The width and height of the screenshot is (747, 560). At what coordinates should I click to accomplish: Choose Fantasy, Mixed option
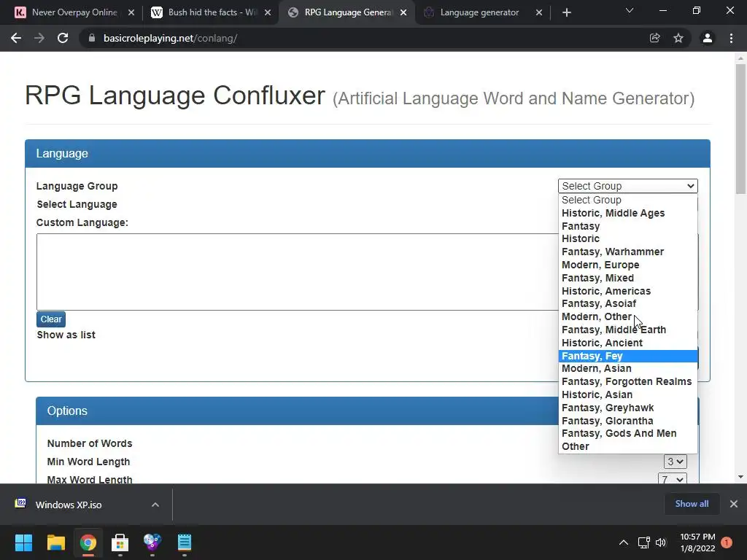(x=627, y=278)
